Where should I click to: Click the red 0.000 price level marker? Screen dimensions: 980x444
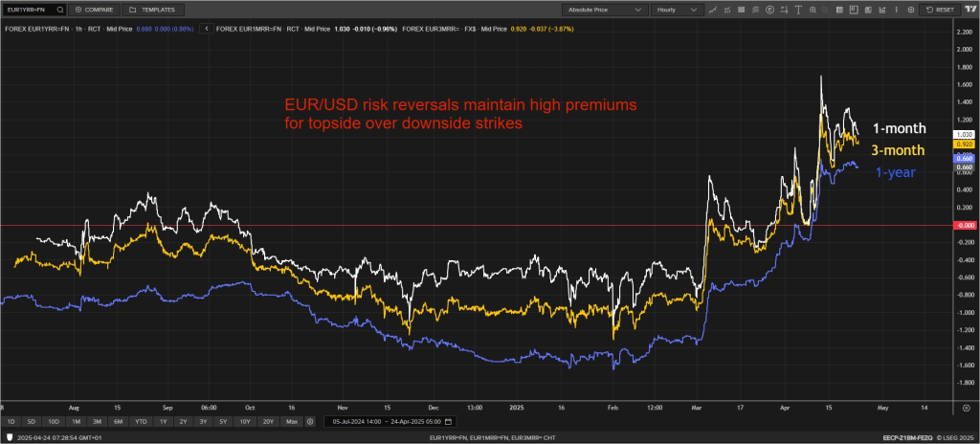click(963, 225)
